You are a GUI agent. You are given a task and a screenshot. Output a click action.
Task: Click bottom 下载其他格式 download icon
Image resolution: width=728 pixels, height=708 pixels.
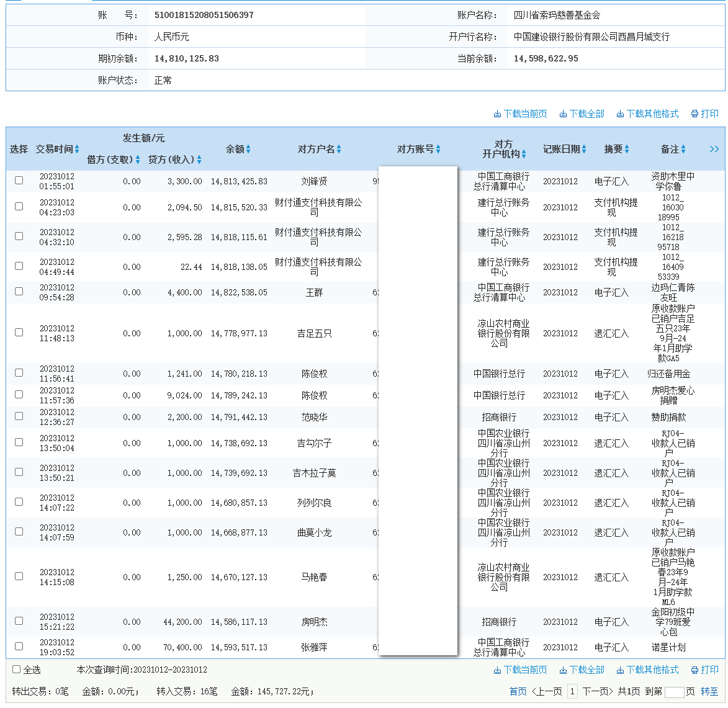(620, 670)
